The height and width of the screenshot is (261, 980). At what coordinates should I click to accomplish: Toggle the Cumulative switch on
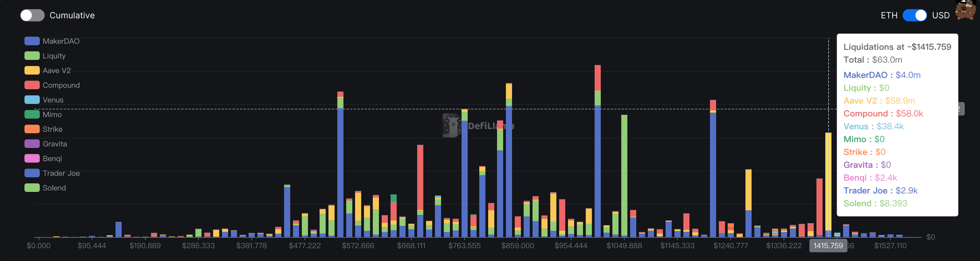[32, 15]
